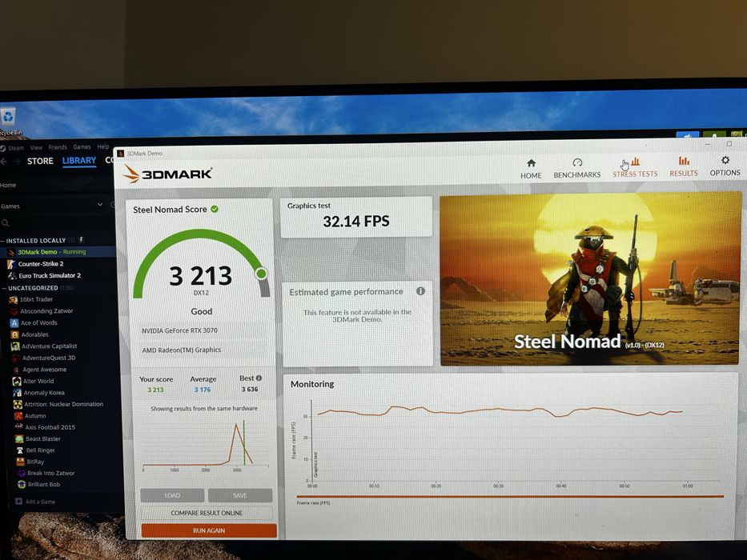Click the green score validation checkmark
Screen dimensions: 747x560
215,209
